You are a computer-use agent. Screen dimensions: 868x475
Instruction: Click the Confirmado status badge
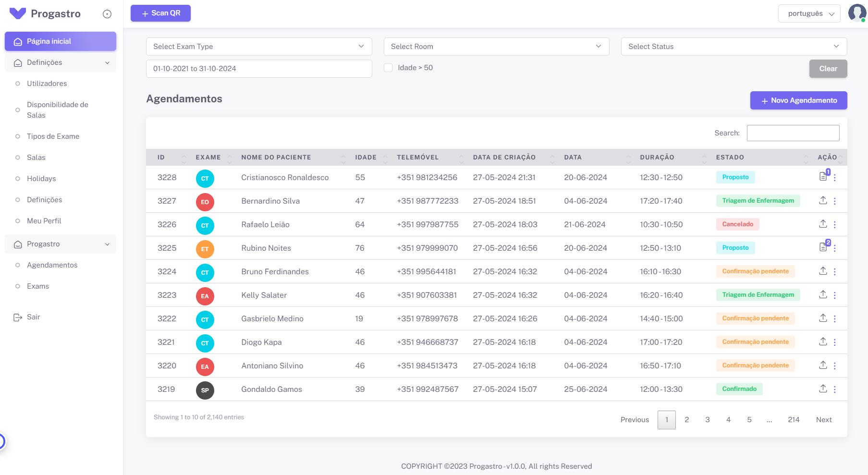click(739, 389)
